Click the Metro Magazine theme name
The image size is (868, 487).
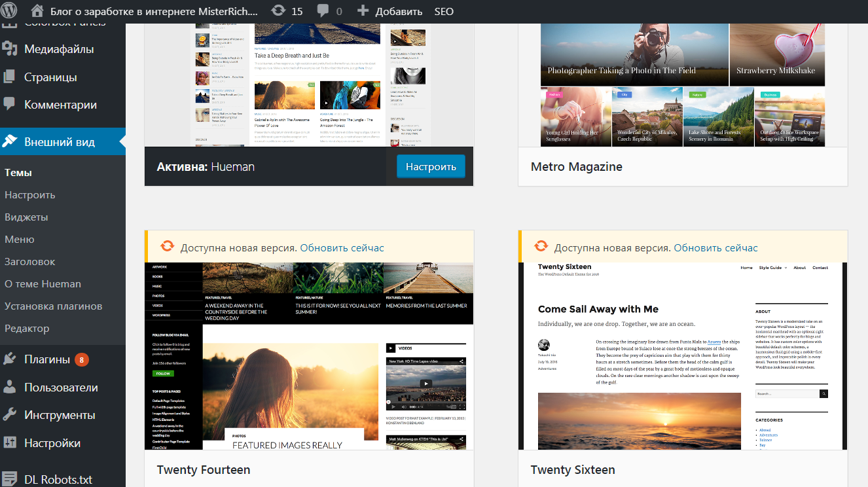577,167
